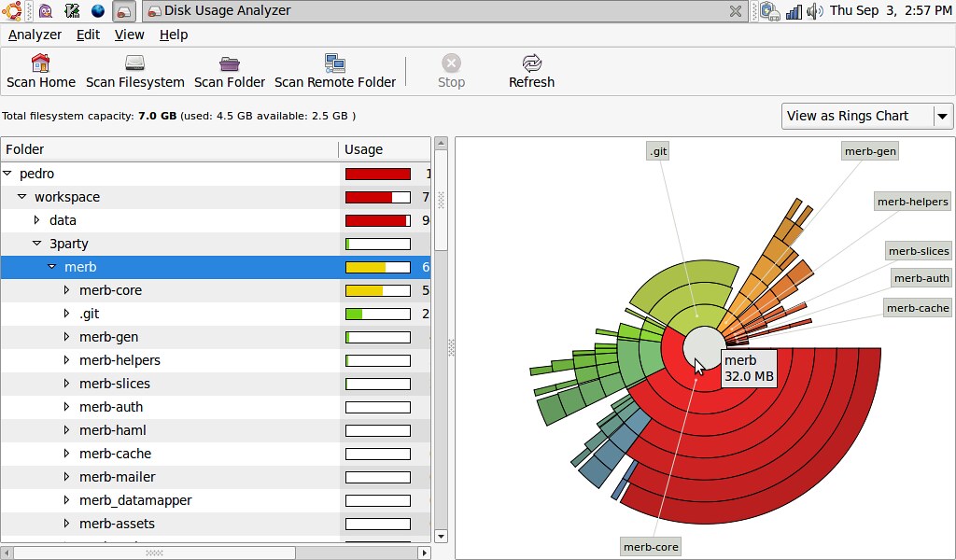
Task: Click the Scan Filesystem drive icon
Action: [134, 63]
